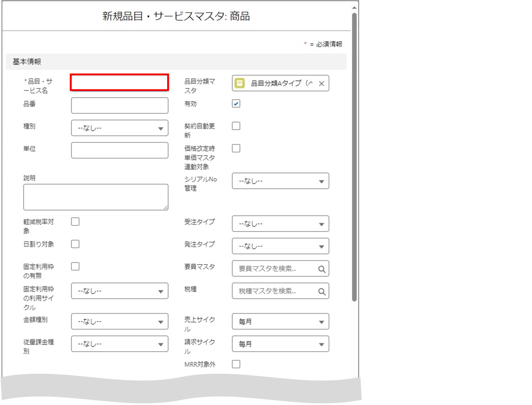
Task: Open the 発注タイプ dropdown
Action: coord(280,246)
